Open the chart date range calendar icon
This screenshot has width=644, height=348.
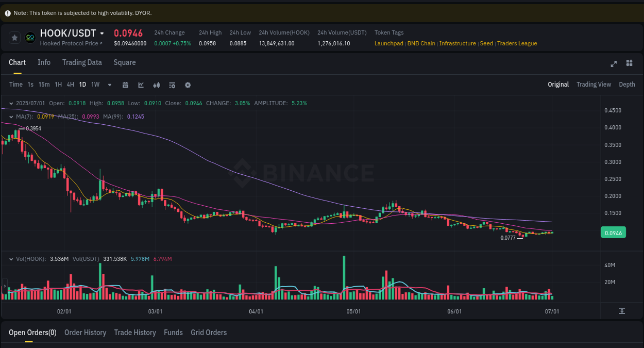point(125,85)
